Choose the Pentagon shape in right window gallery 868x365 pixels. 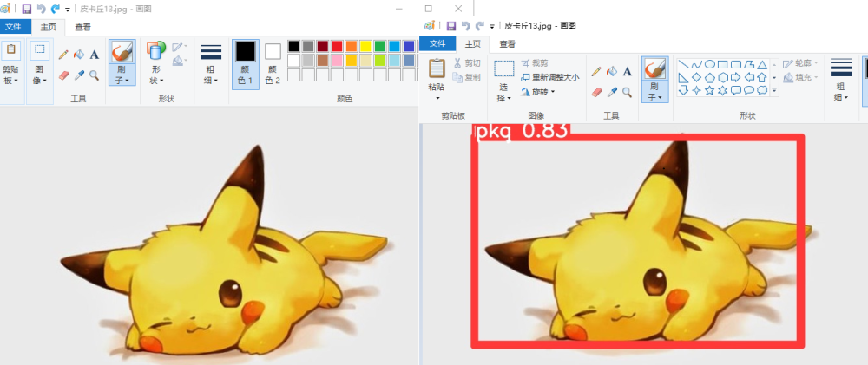click(x=710, y=77)
